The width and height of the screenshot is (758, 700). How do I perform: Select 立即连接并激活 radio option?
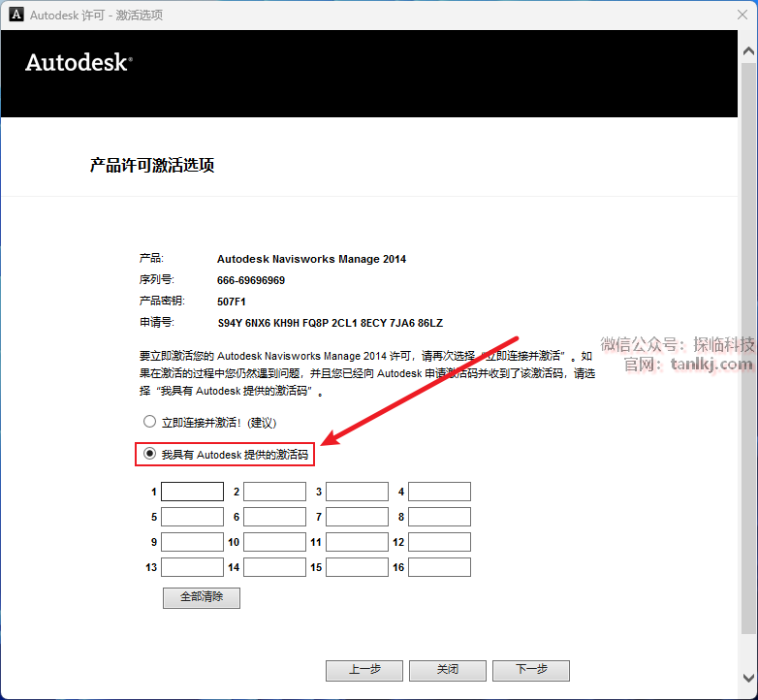point(149,422)
